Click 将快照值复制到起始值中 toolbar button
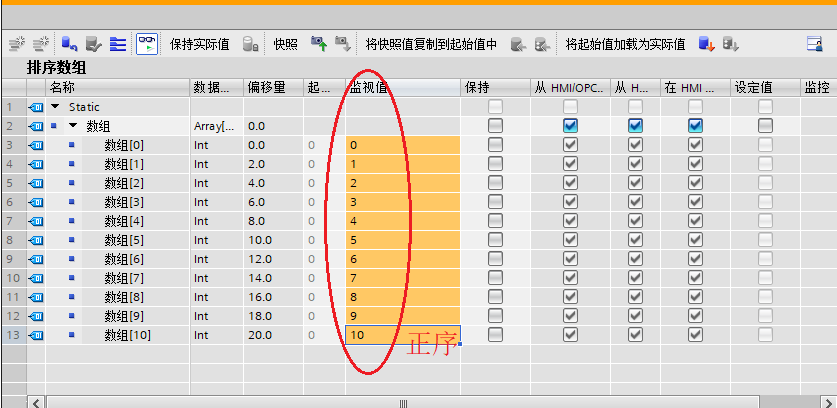The image size is (837, 408). pos(430,44)
